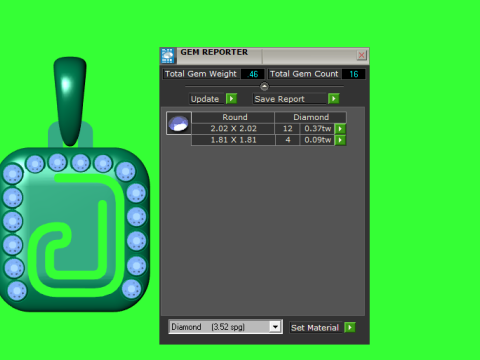The width and height of the screenshot is (480, 360).
Task: Click the 0.37tw weight cell
Action: [x=317, y=129]
